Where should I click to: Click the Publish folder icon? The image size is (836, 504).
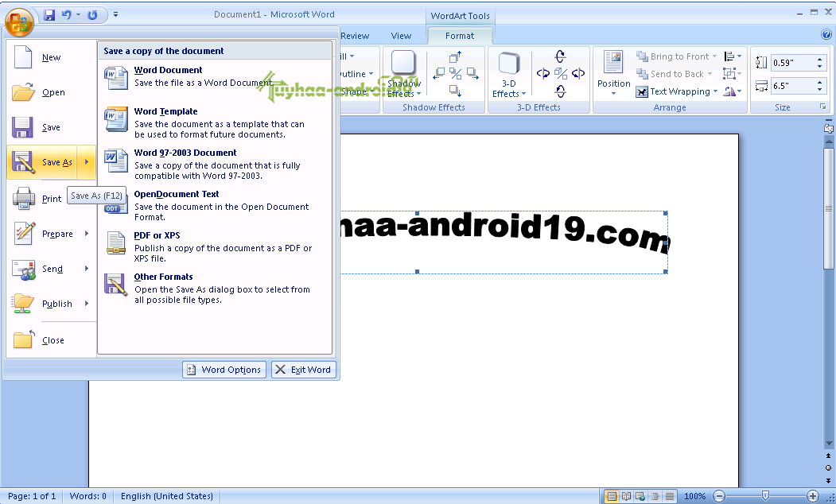23,304
